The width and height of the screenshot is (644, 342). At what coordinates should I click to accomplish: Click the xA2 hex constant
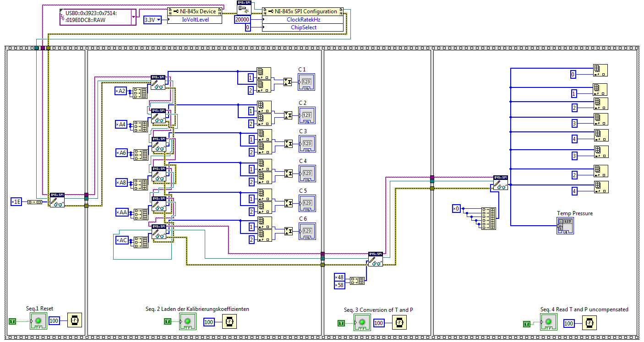tap(121, 91)
